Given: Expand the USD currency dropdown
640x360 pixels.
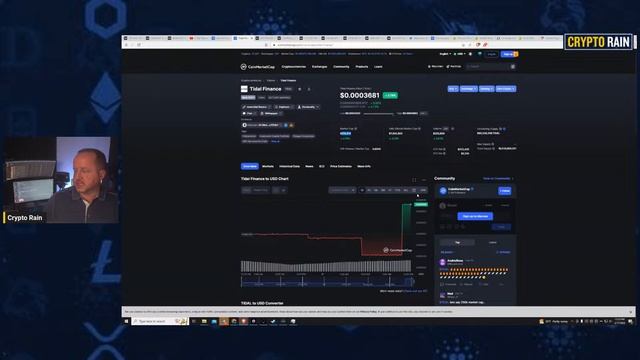Looking at the screenshot, I should coord(460,54).
